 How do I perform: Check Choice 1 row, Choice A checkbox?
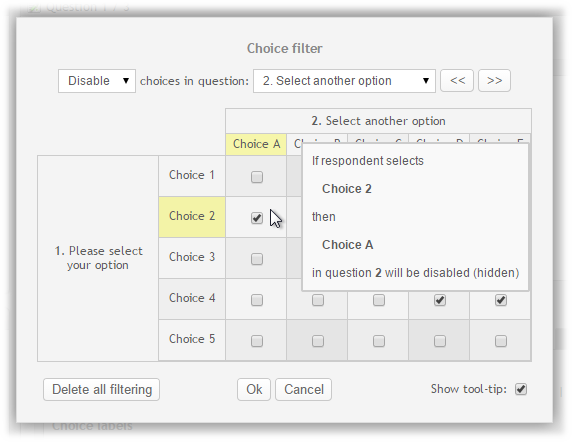257,177
